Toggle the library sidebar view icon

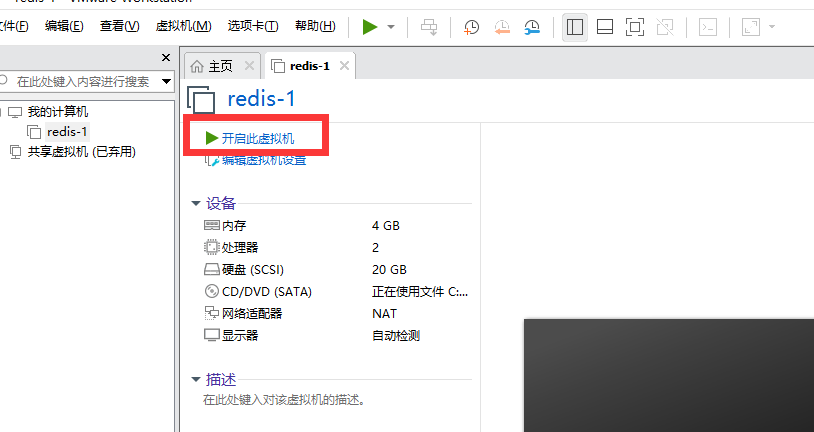pos(575,27)
